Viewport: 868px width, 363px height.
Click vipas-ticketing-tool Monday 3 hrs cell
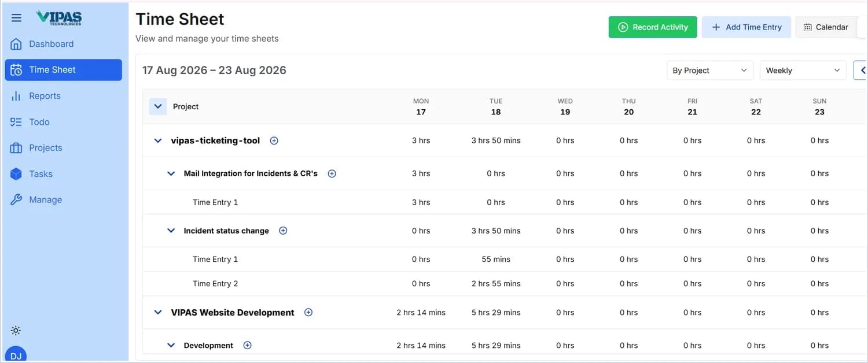421,140
